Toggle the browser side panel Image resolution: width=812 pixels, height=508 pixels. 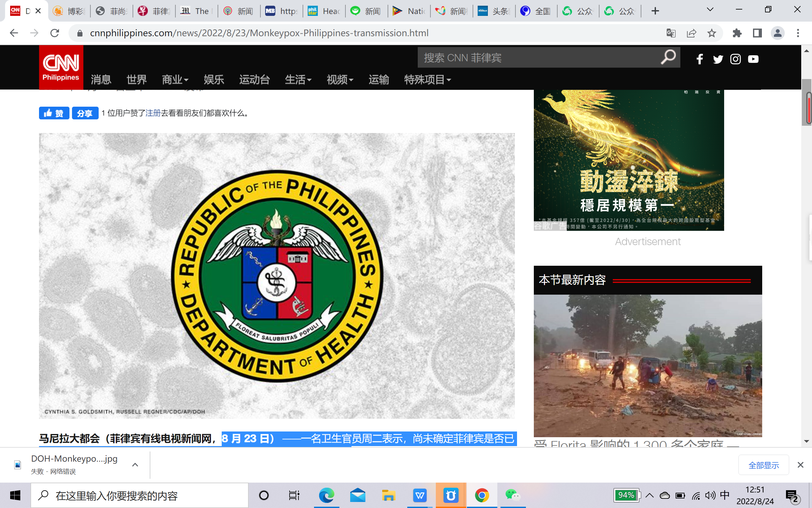pos(757,33)
